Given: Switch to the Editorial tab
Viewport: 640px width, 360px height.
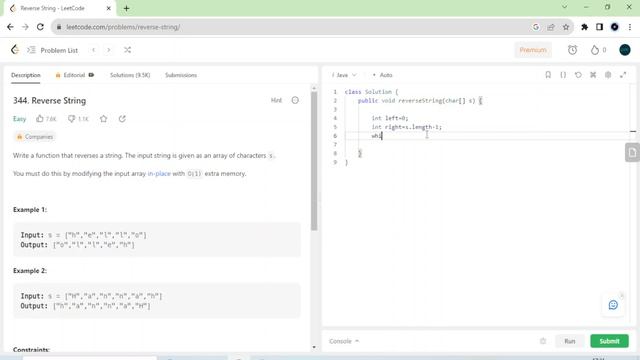Looking at the screenshot, I should 74,75.
